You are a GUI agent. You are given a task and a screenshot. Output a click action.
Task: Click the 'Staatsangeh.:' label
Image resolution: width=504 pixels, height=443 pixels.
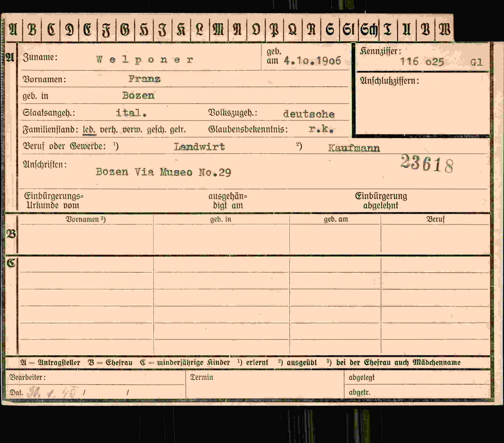[49, 113]
